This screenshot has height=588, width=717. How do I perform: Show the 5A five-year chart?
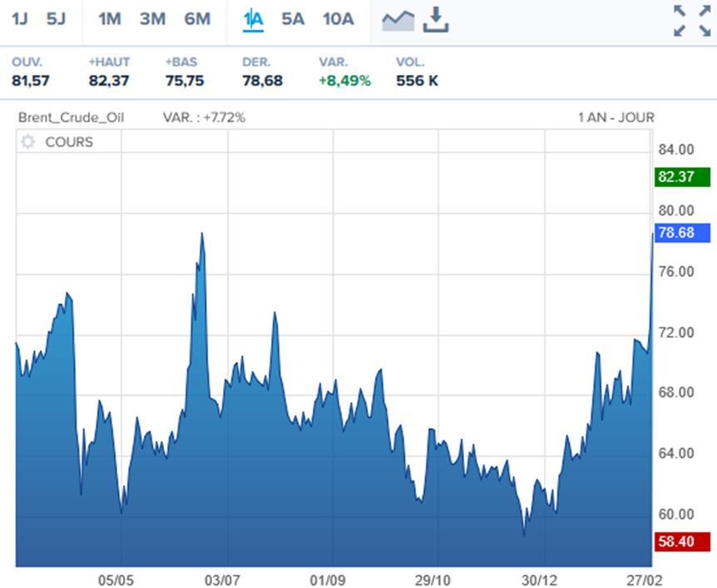pyautogui.click(x=293, y=19)
